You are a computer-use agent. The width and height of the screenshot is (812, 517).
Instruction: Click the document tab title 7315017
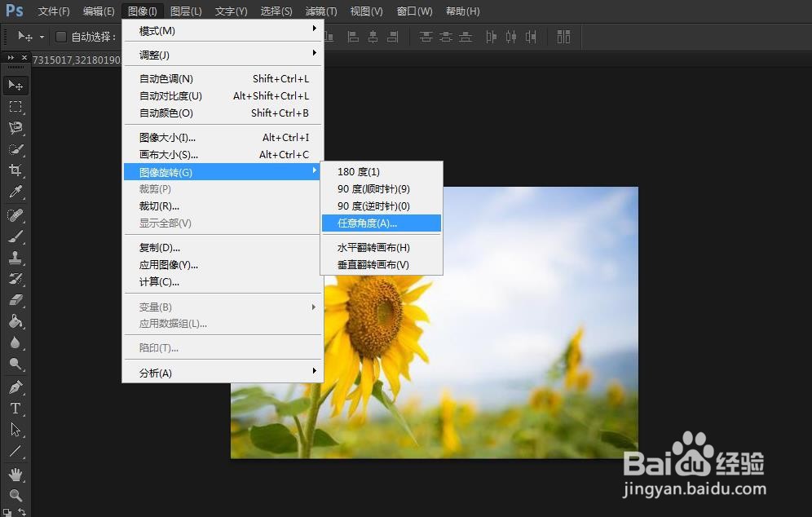pyautogui.click(x=77, y=60)
